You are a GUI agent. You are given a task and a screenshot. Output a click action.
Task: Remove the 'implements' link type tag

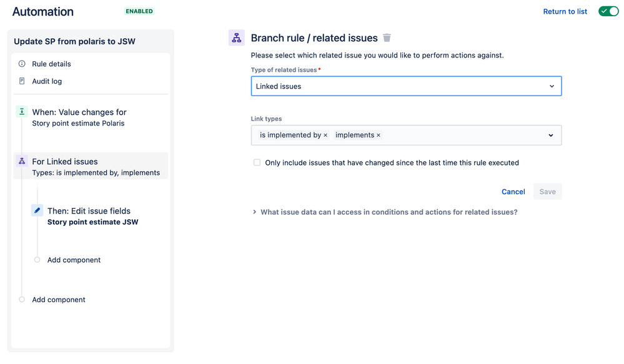[379, 135]
